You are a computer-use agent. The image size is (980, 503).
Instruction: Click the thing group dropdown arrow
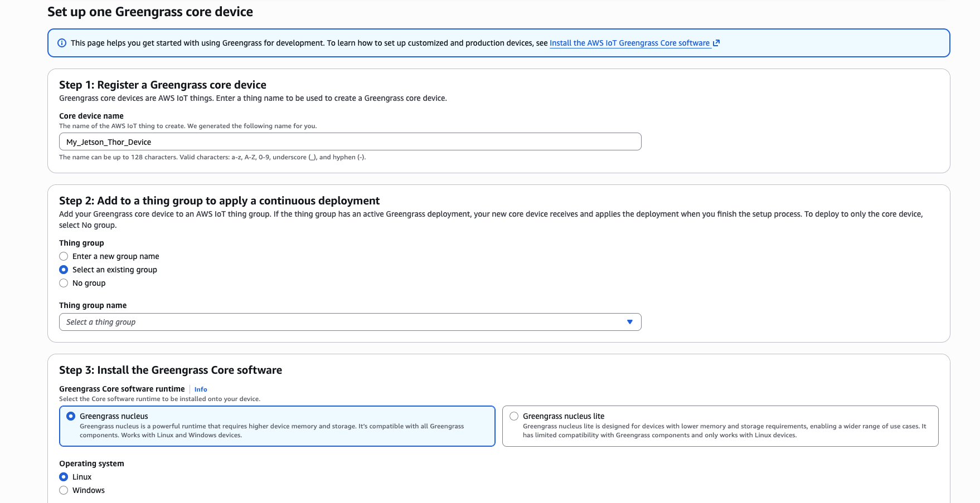coord(630,322)
